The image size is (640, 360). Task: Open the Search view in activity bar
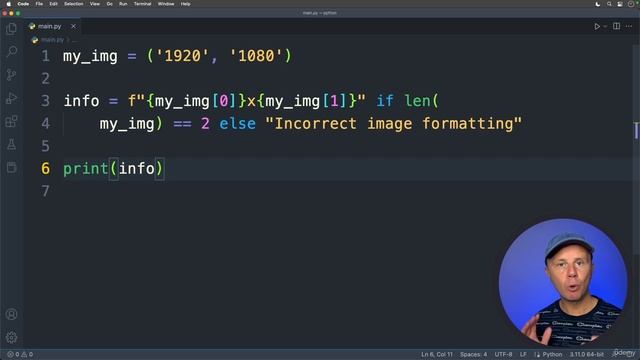click(x=11, y=51)
